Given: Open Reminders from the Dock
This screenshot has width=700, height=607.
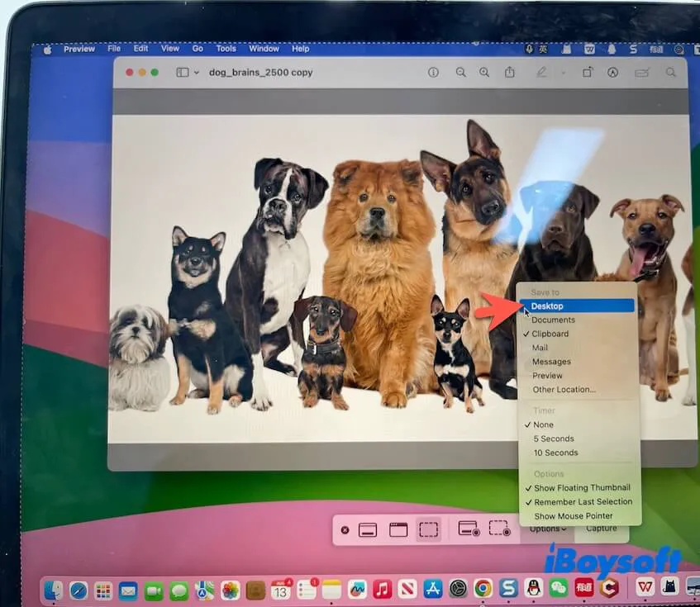Looking at the screenshot, I should [307, 590].
